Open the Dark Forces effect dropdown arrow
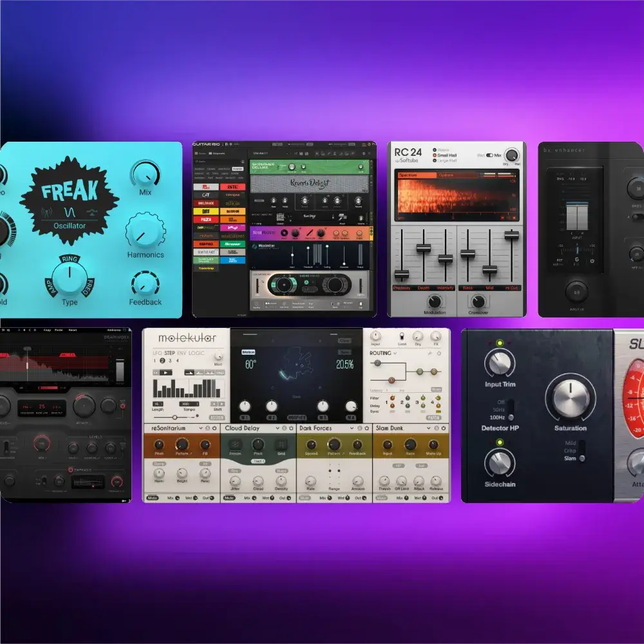Viewport: 644px width, 644px height. (352, 428)
